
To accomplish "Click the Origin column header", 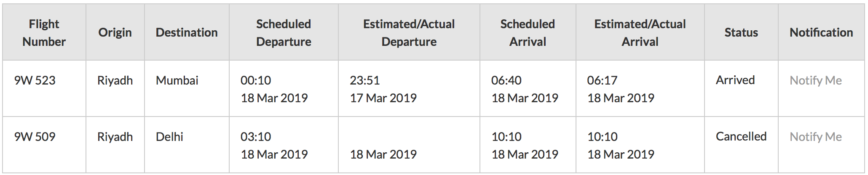I will (x=115, y=32).
